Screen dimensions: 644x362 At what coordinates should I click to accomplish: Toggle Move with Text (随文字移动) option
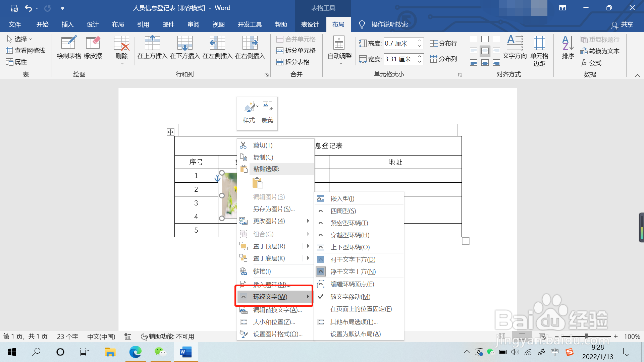[x=350, y=297]
